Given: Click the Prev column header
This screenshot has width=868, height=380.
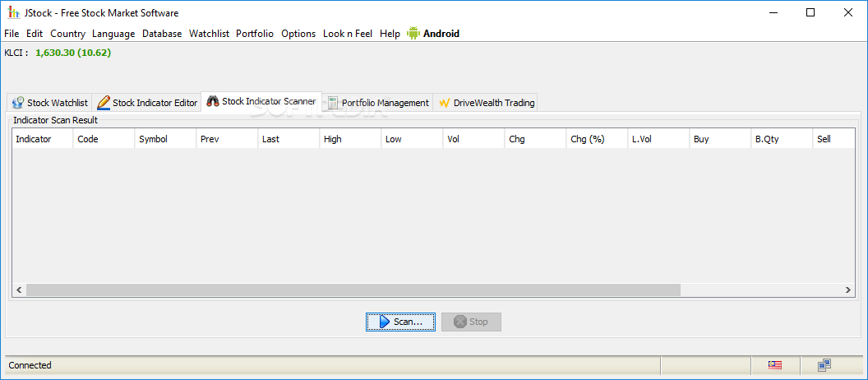Looking at the screenshot, I should click(x=227, y=139).
